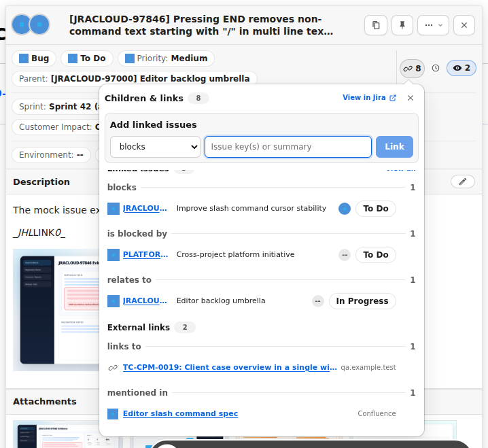Expand the blocks link type dropdown

point(155,147)
